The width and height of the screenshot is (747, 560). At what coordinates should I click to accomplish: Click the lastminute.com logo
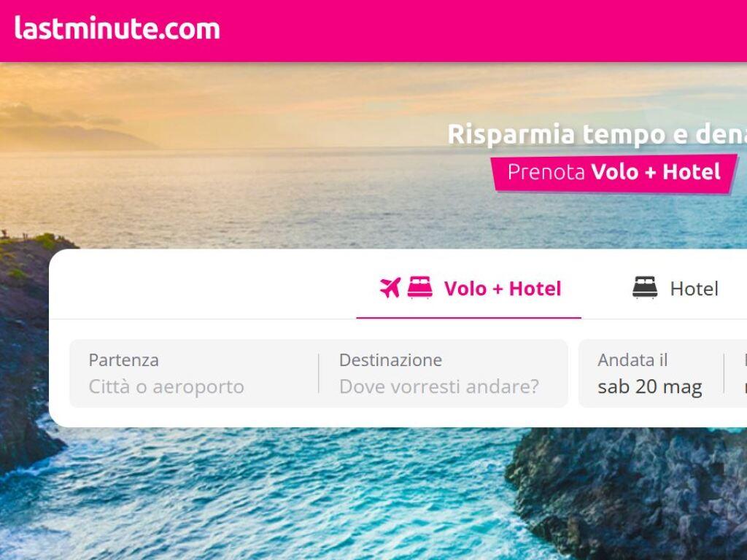pos(117,28)
